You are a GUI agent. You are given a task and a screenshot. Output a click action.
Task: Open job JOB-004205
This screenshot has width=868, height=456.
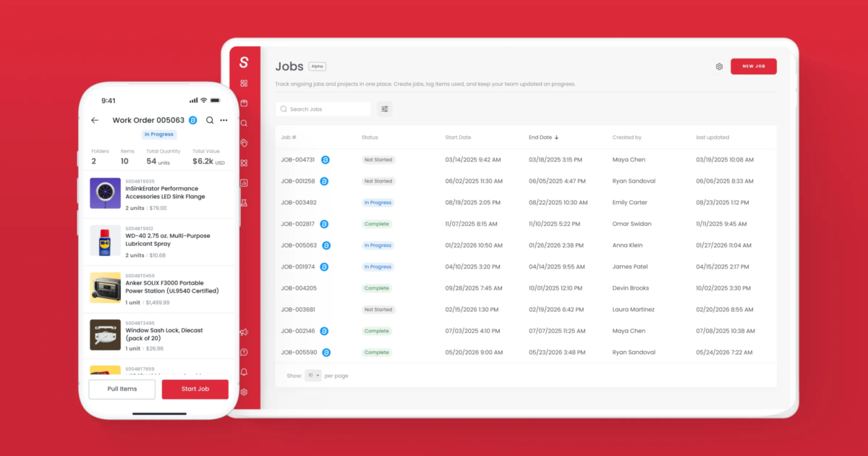click(x=299, y=288)
